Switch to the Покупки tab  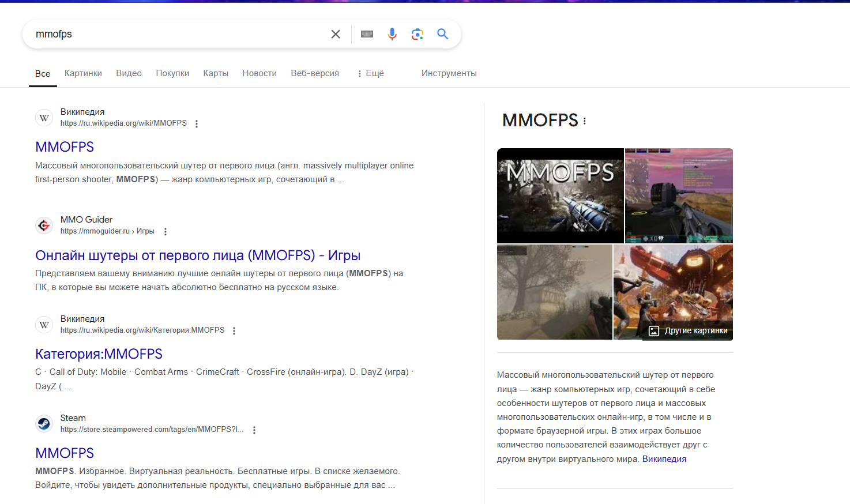point(172,73)
